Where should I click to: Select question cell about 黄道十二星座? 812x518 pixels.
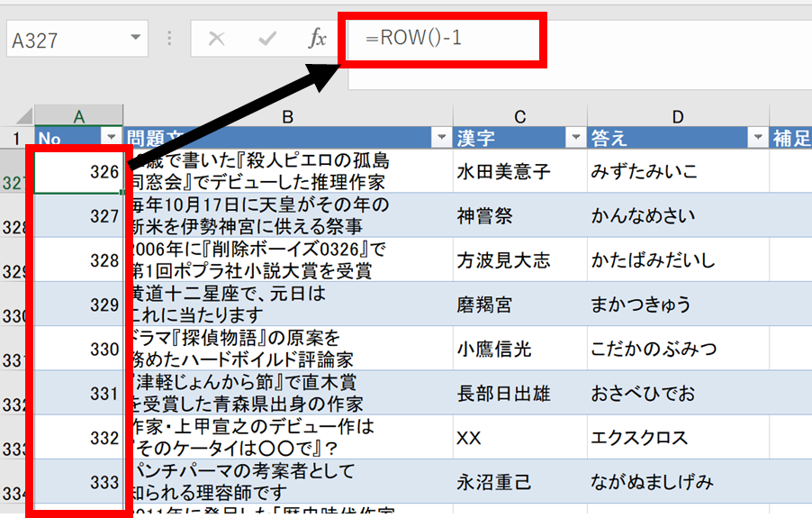(288, 304)
